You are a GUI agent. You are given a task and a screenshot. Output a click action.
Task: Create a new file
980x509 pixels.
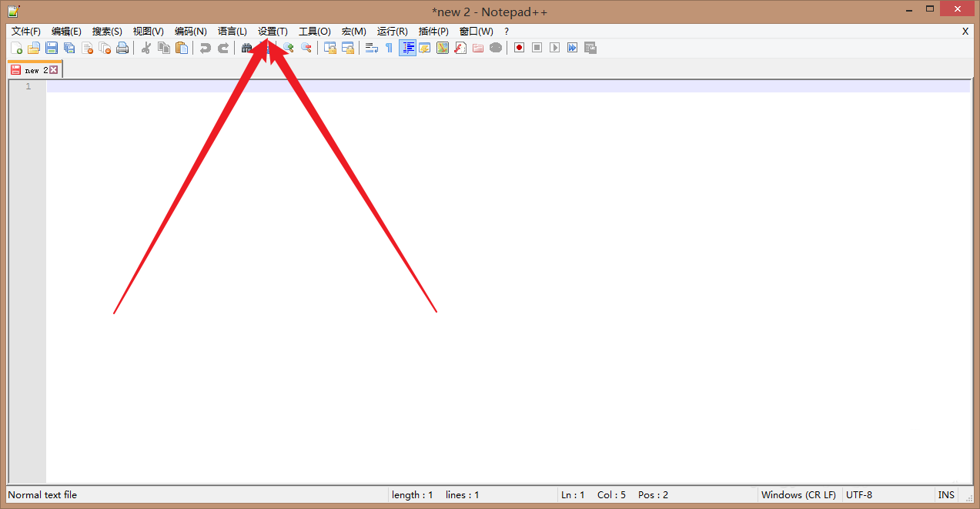pyautogui.click(x=18, y=48)
